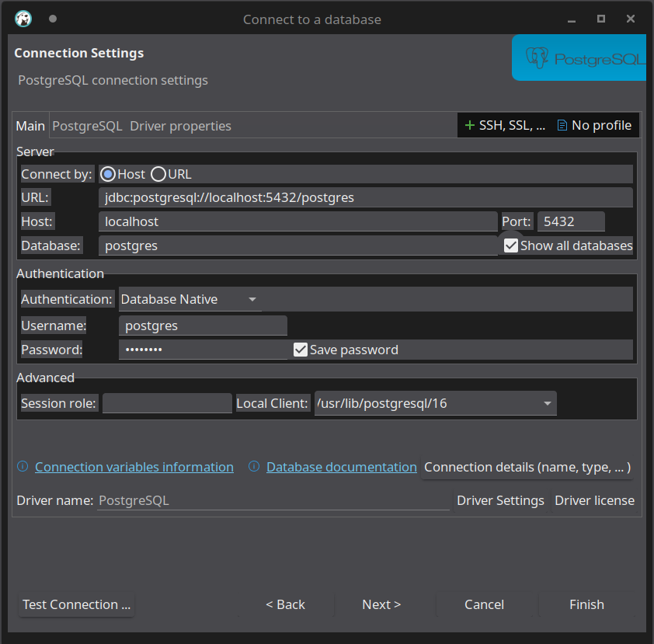The width and height of the screenshot is (654, 644).
Task: Open Driver Settings
Action: (x=500, y=500)
